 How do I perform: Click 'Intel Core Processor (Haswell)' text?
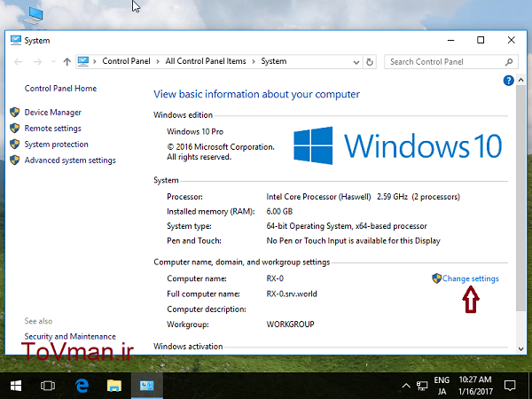[318, 197]
